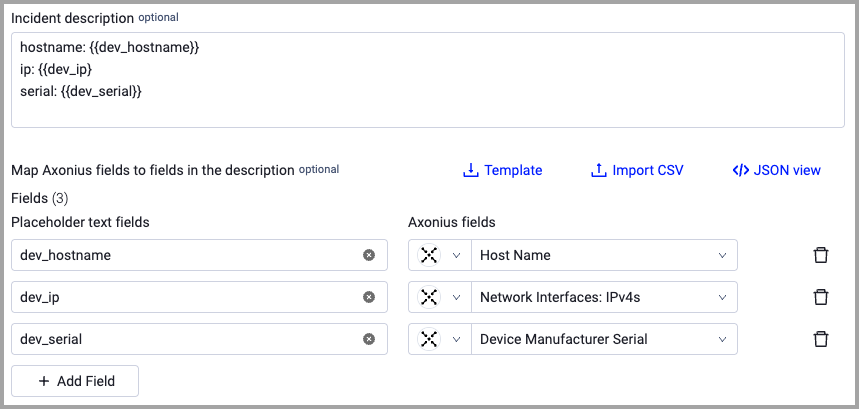The width and height of the screenshot is (859, 409).
Task: Click the 'Fields (3)' count label
Action: click(39, 198)
